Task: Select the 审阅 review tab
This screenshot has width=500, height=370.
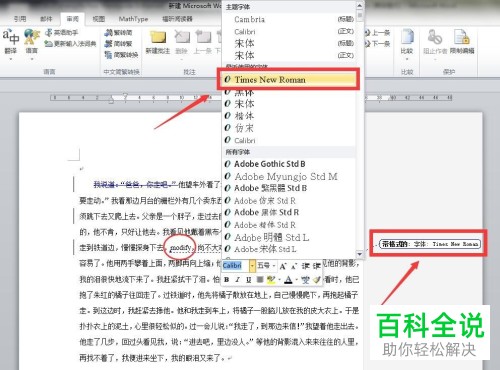Action: click(72, 19)
